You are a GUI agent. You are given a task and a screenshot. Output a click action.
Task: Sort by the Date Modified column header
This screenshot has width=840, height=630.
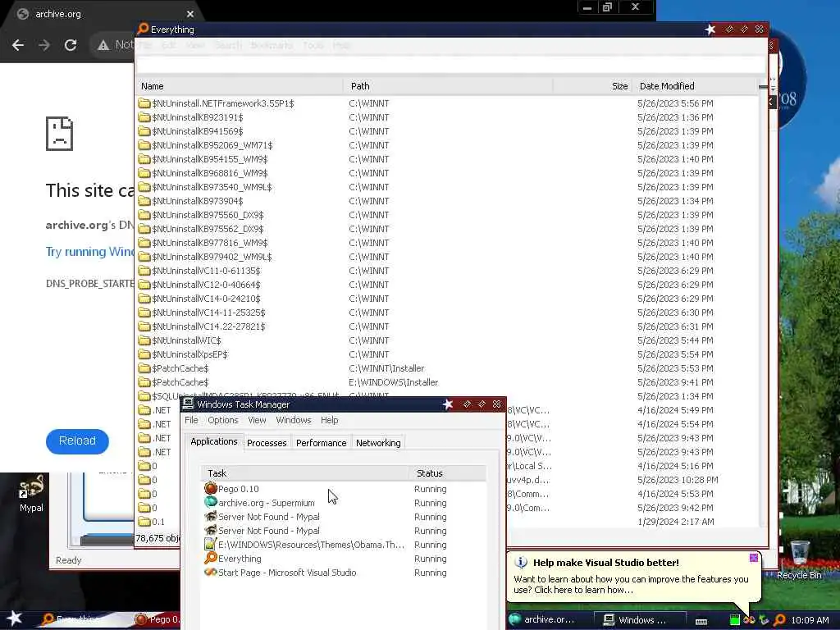(696, 86)
